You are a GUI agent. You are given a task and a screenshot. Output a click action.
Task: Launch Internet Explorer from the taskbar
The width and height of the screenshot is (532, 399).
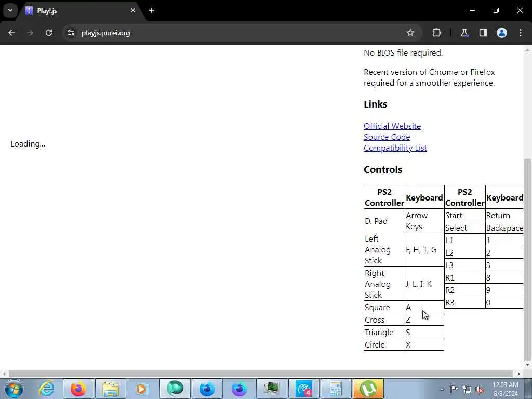coord(46,389)
